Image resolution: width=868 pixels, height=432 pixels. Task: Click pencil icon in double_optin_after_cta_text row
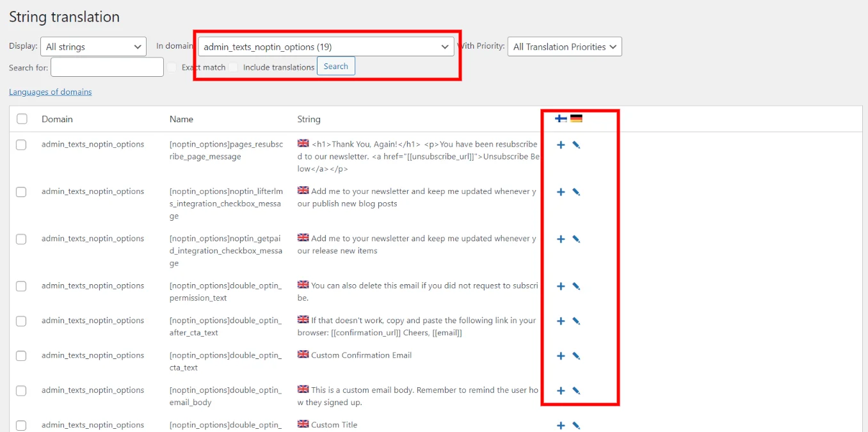pyautogui.click(x=576, y=321)
